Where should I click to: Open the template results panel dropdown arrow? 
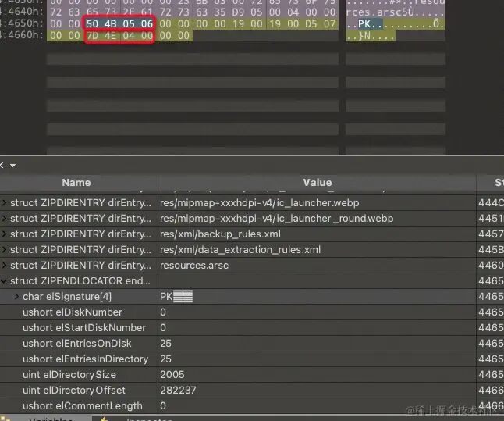12,166
